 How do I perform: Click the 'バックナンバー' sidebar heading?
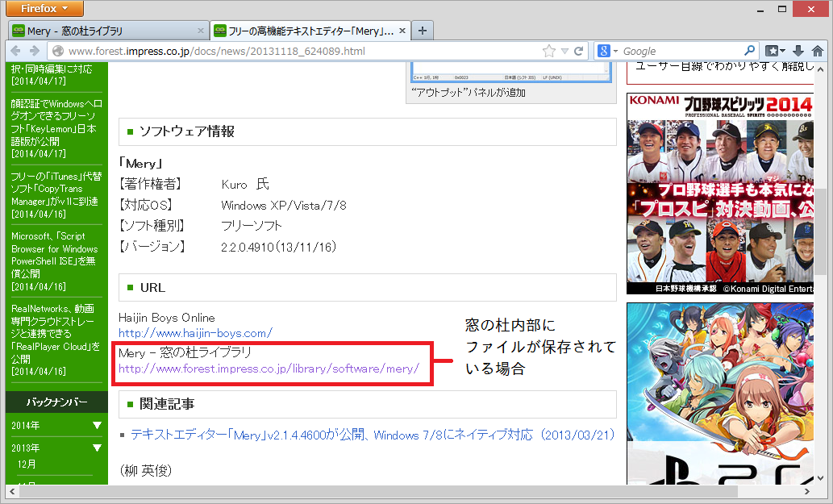[x=56, y=402]
